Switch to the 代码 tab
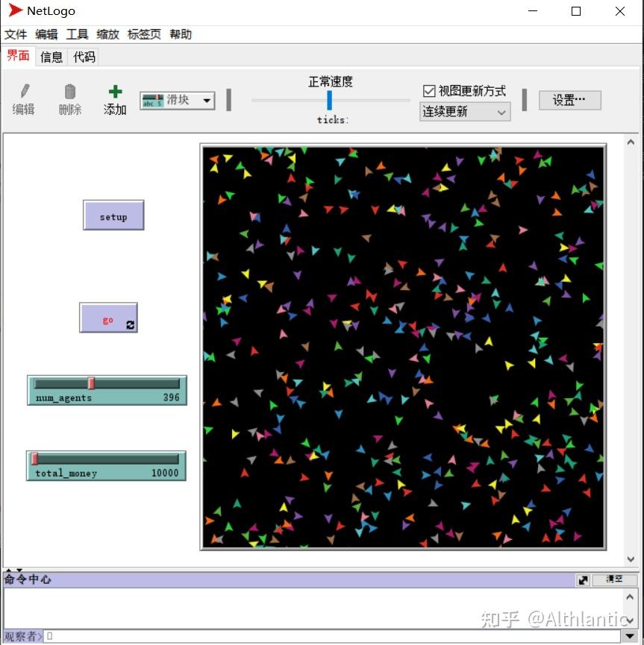This screenshot has height=645, width=644. (83, 57)
